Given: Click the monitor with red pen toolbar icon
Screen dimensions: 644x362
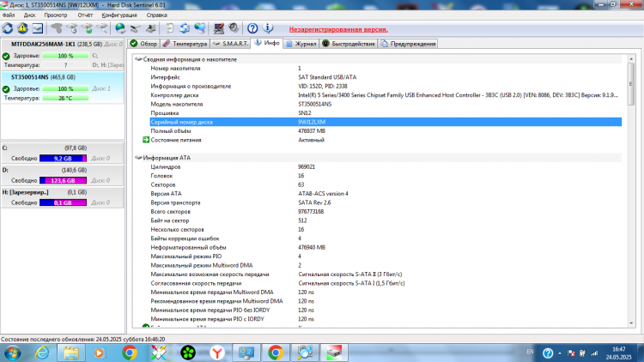Looking at the screenshot, I should click(218, 28).
